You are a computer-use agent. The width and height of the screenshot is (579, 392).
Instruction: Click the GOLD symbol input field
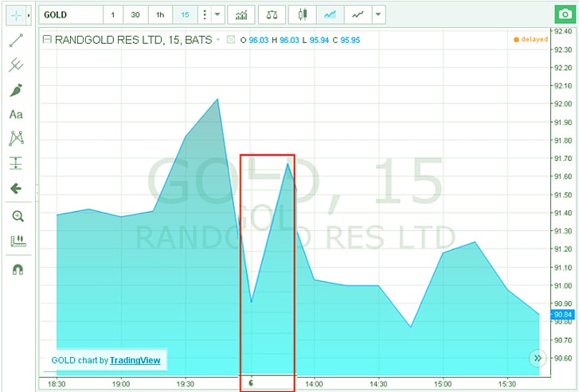[70, 15]
